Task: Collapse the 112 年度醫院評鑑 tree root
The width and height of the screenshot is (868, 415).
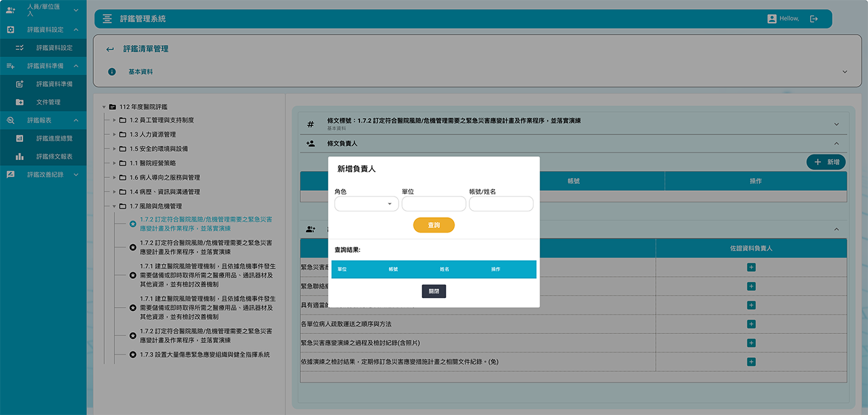Action: tap(104, 107)
